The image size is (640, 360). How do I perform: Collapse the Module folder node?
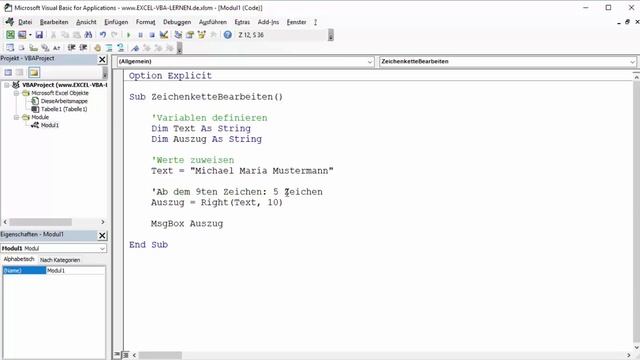pos(16,117)
